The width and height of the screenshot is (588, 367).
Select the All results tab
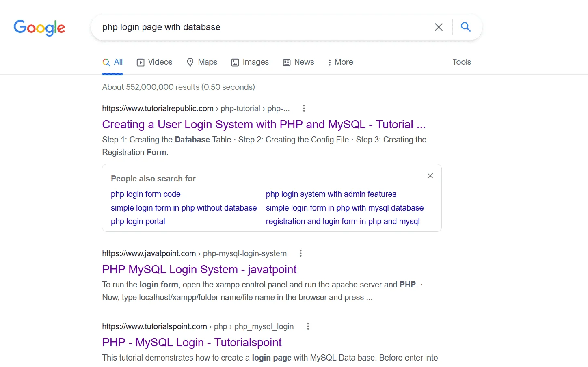[112, 62]
